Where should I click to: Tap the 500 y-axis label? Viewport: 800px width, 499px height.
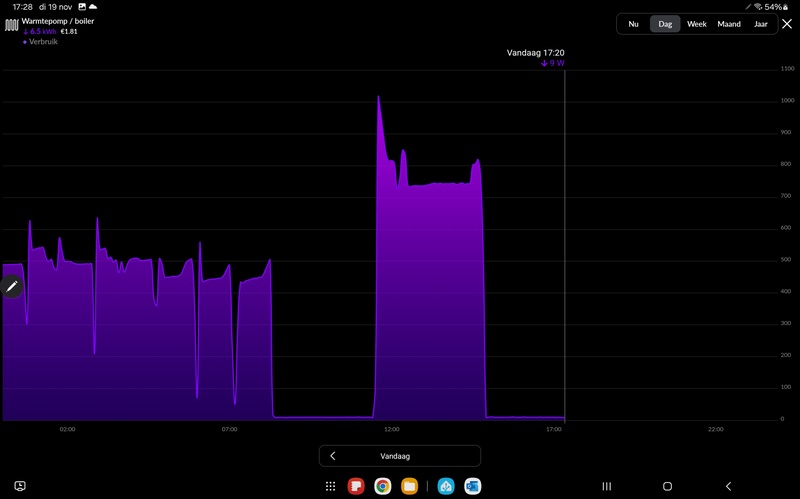pyautogui.click(x=786, y=260)
